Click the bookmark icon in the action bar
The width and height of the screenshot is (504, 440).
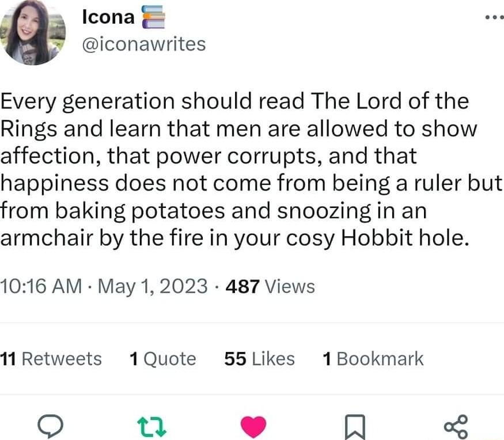coord(355,426)
